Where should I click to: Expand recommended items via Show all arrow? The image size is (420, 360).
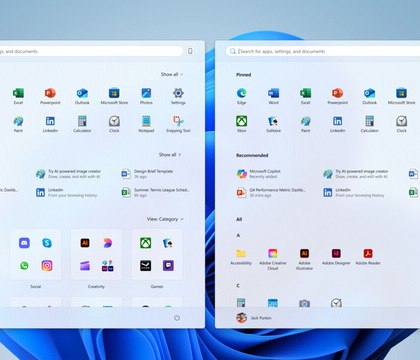(x=170, y=155)
